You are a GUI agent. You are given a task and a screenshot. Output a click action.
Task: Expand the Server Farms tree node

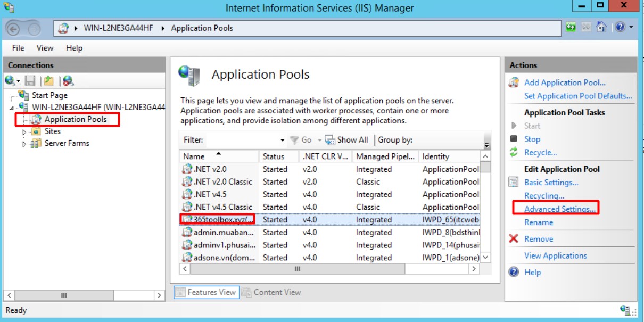click(24, 144)
